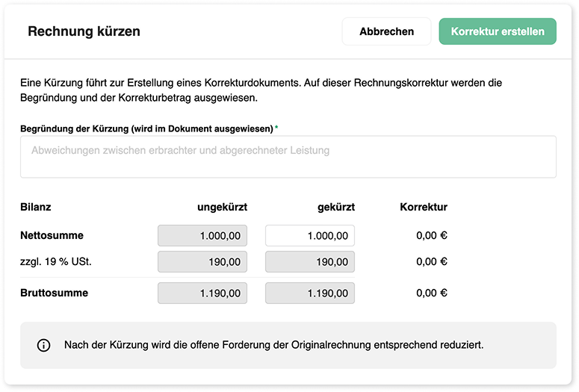Click the ungekürzt column header
This screenshot has width=579, height=392.
pos(223,207)
